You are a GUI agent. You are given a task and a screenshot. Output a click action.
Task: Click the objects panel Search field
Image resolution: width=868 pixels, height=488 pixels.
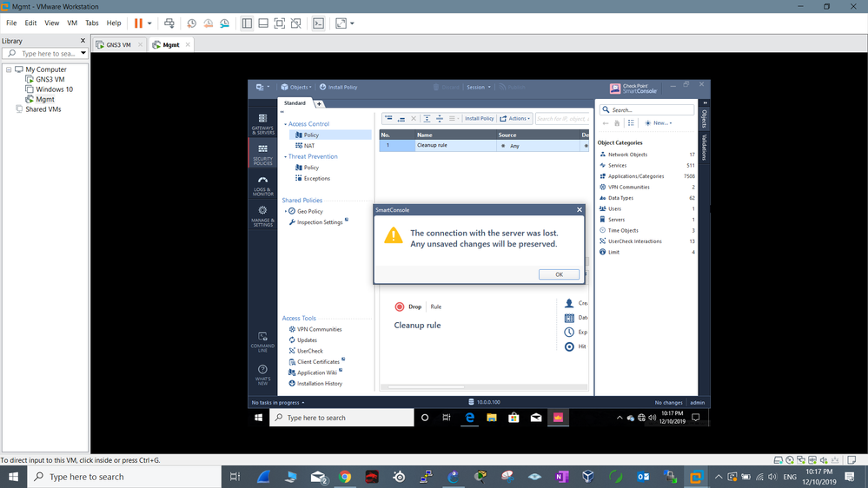646,109
